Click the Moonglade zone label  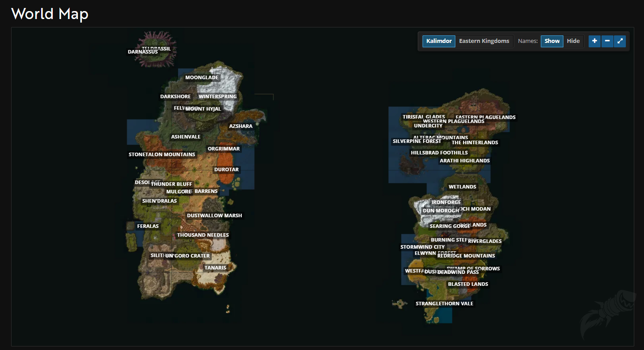point(202,77)
